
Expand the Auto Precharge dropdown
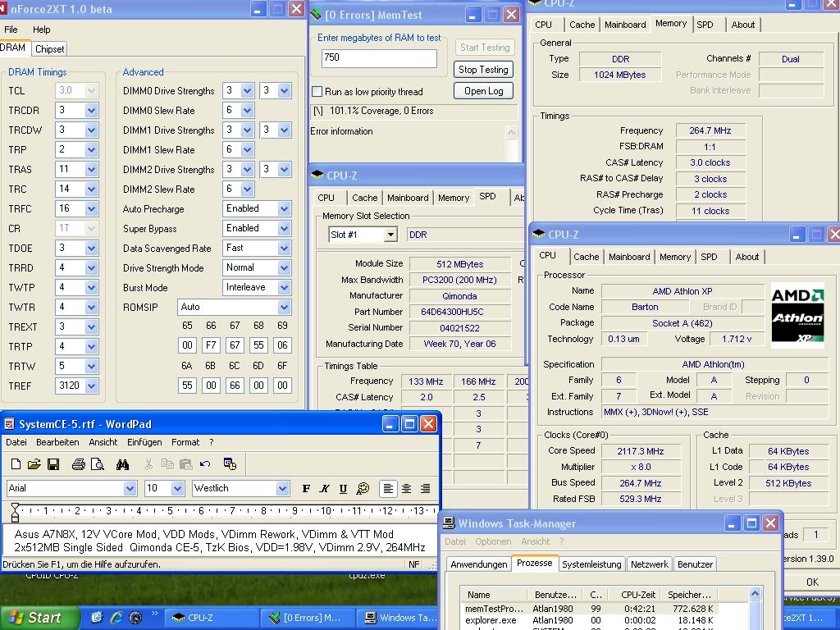tap(284, 209)
